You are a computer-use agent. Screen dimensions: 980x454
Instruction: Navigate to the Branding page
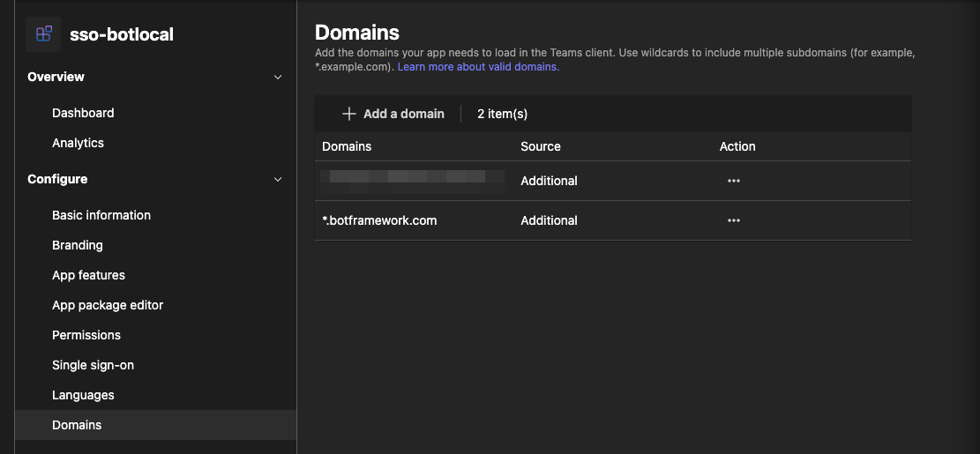click(x=78, y=245)
